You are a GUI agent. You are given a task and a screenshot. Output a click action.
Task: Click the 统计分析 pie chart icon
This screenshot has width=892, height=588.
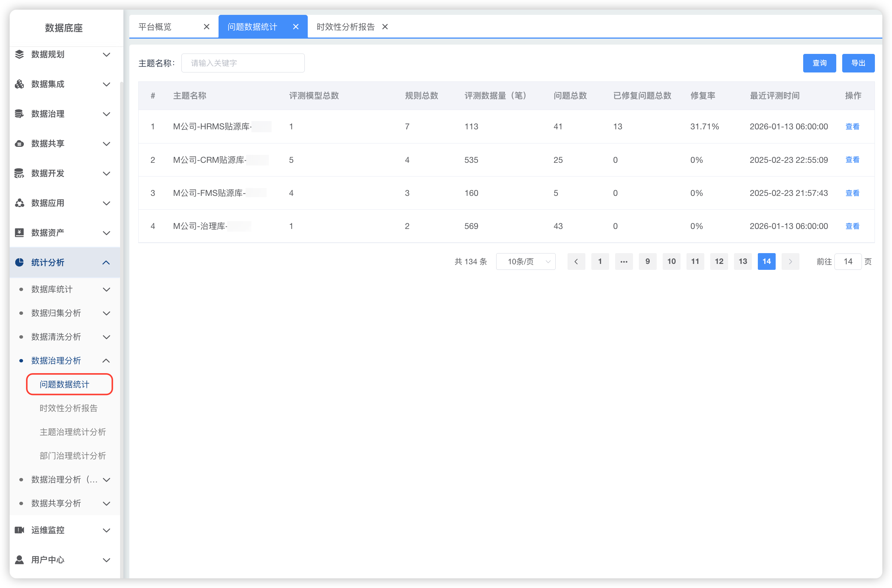(19, 262)
